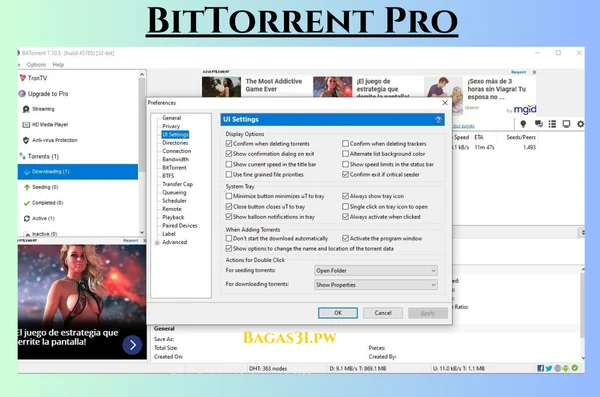The width and height of the screenshot is (600, 397).
Task: Click the help question icon in UI Settings
Action: [438, 119]
